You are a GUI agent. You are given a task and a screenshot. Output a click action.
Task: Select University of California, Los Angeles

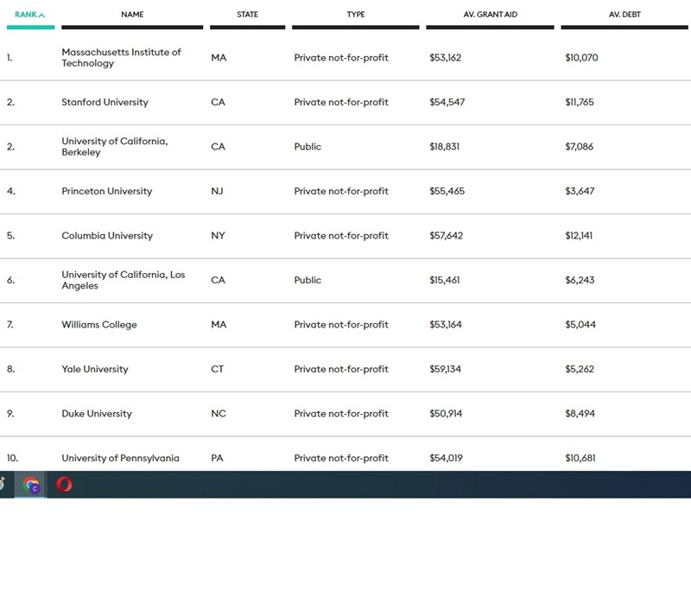[124, 280]
